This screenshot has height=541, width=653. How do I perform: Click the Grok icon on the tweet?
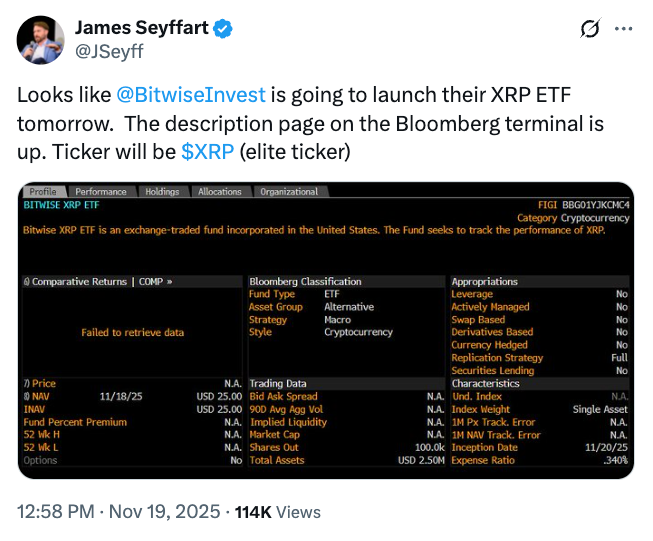590,29
